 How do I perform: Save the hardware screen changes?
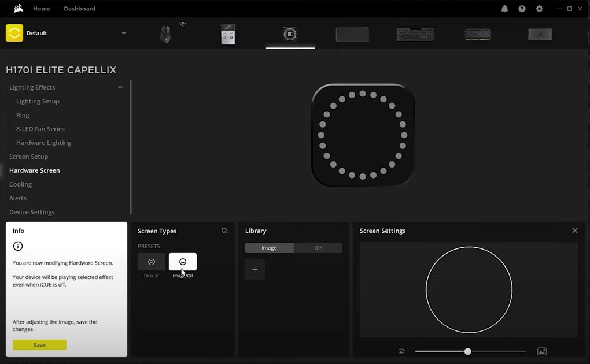39,344
